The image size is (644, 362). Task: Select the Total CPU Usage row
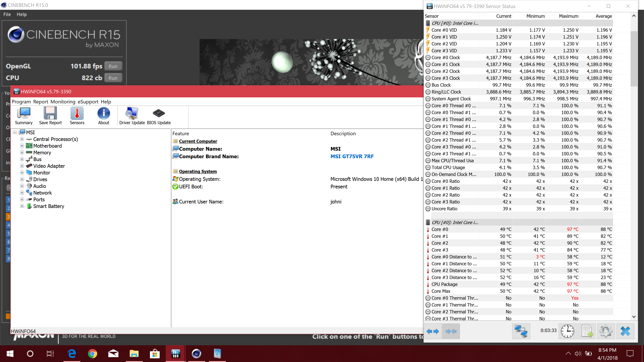[519, 167]
